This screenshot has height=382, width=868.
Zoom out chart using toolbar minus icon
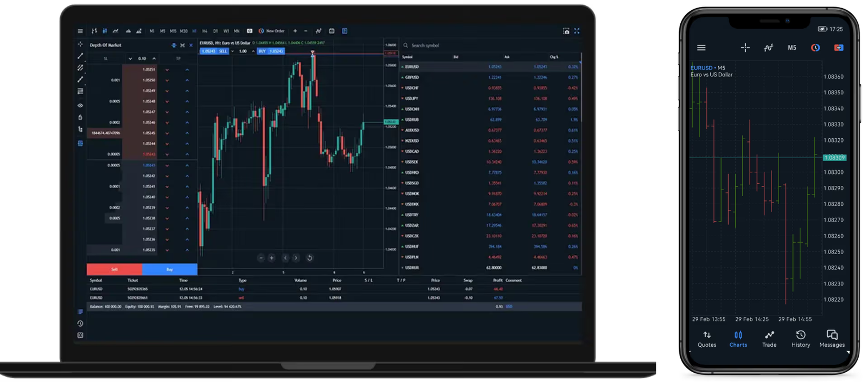point(305,31)
